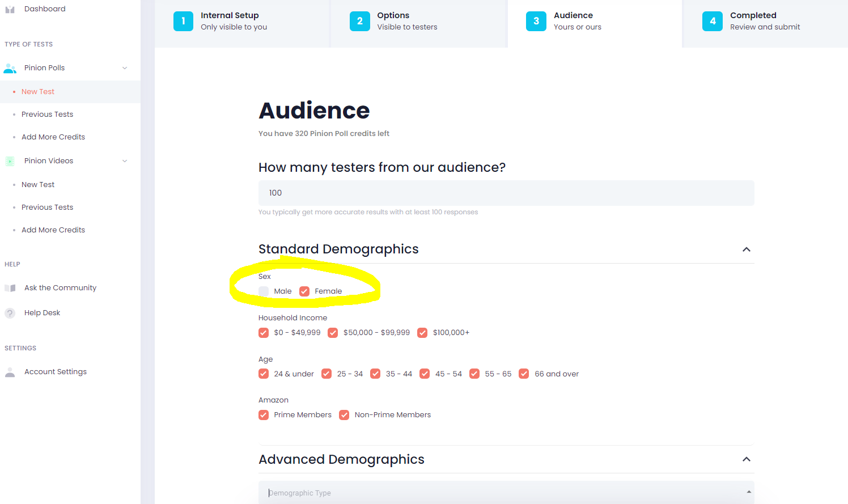Click the step 4 Completed badge
The height and width of the screenshot is (504, 848).
(713, 20)
